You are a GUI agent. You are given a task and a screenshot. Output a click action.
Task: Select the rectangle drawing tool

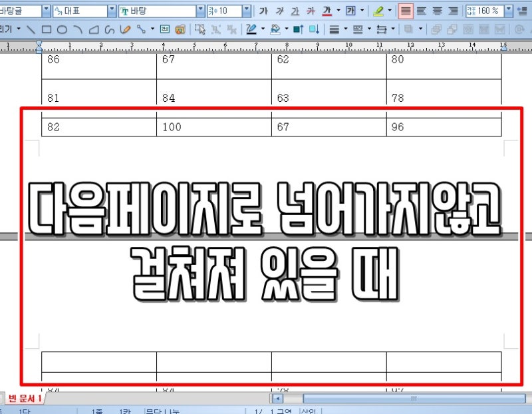point(47,29)
